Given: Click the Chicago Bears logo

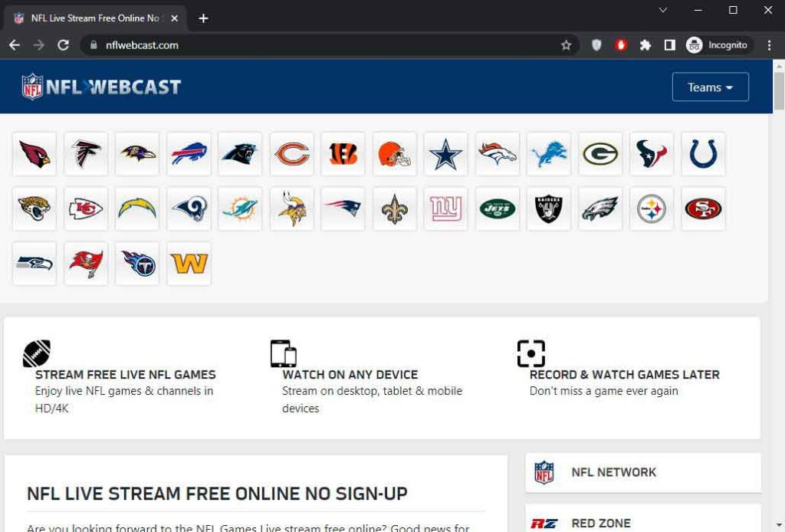Looking at the screenshot, I should click(x=291, y=153).
